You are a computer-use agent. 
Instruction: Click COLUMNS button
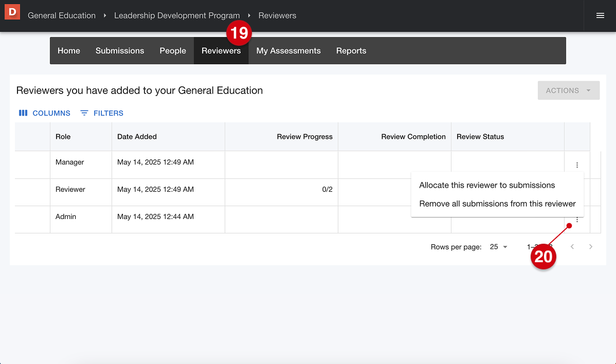click(x=45, y=113)
